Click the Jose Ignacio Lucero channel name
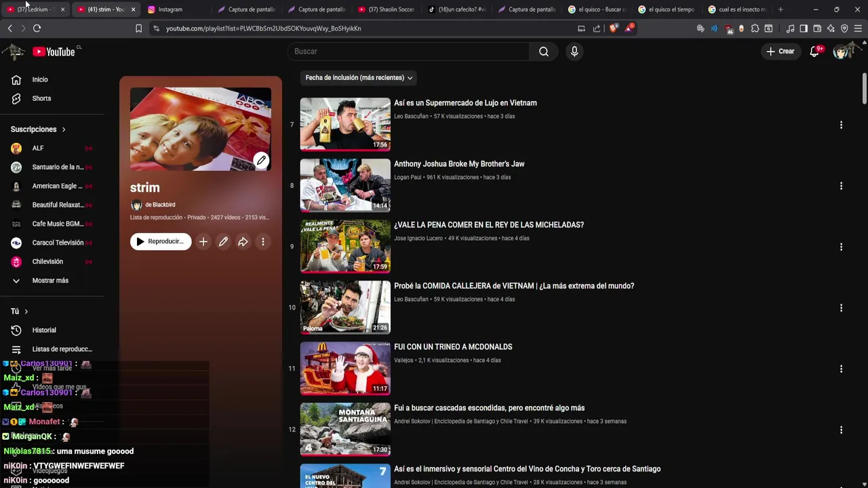 click(x=418, y=239)
